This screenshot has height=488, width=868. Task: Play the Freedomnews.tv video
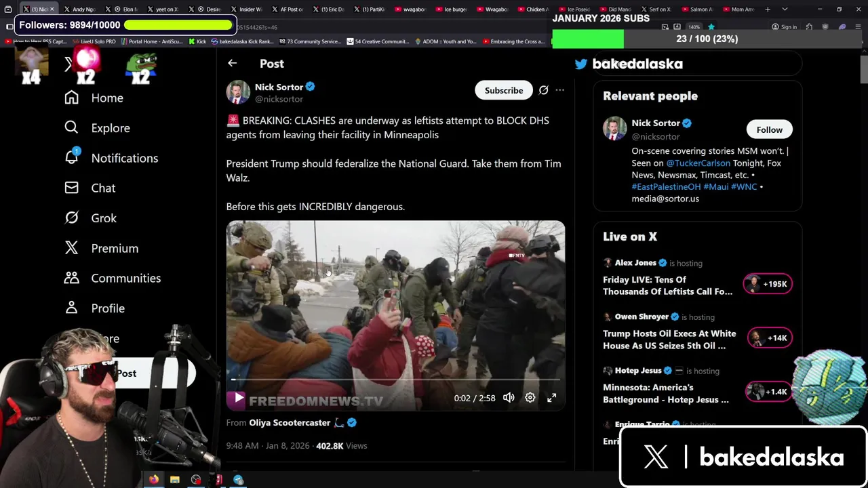pos(238,399)
